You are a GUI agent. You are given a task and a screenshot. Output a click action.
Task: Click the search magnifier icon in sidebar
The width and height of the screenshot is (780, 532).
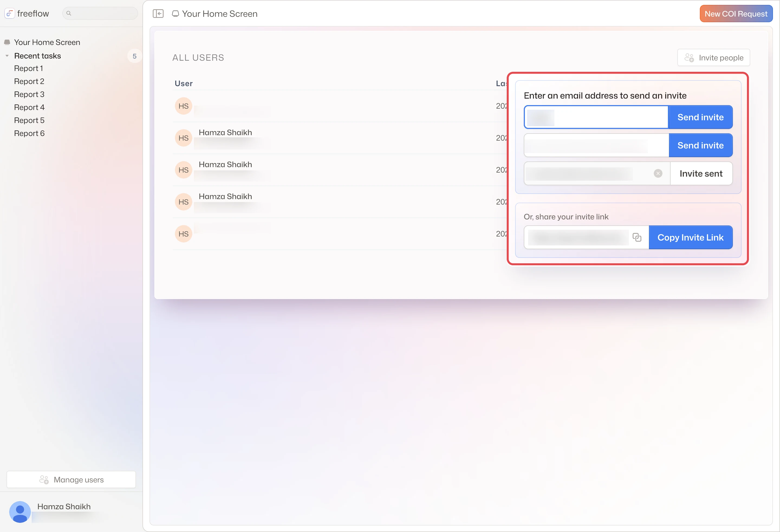[69, 14]
